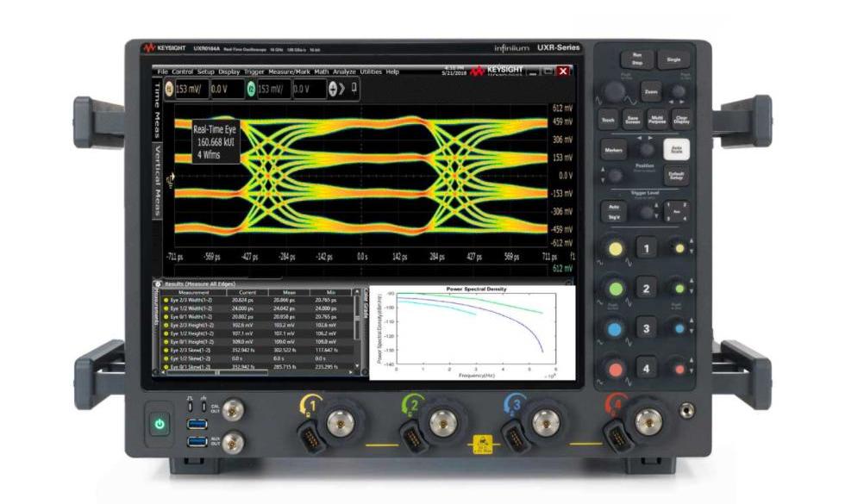The image size is (864, 504).
Task: Click the Power Spectral Density plot
Action: tap(473, 333)
